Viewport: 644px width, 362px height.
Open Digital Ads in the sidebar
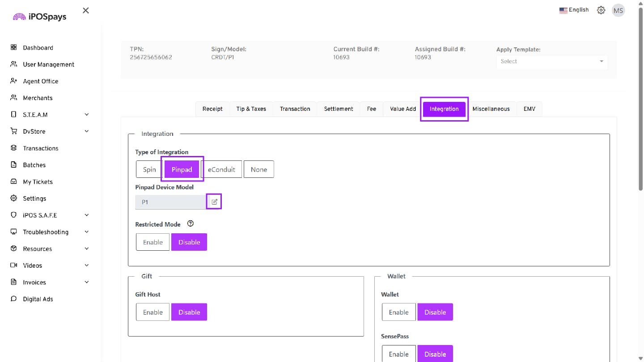pos(38,299)
